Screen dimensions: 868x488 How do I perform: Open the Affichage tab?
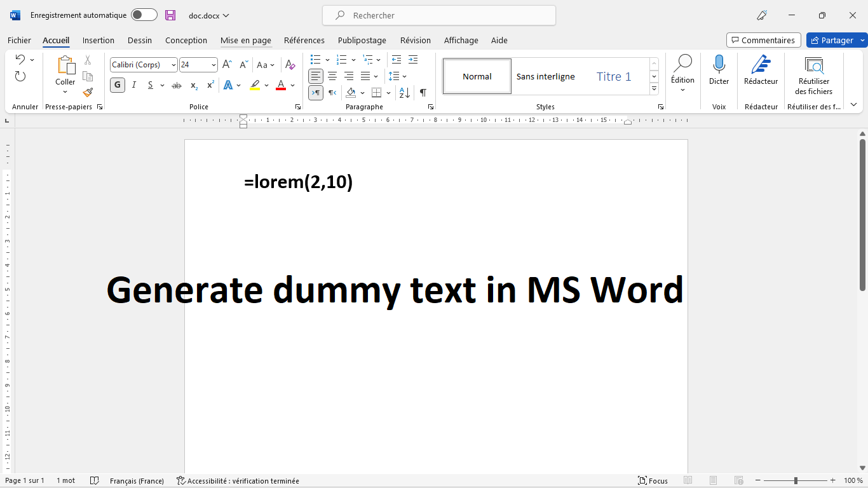pyautogui.click(x=461, y=40)
